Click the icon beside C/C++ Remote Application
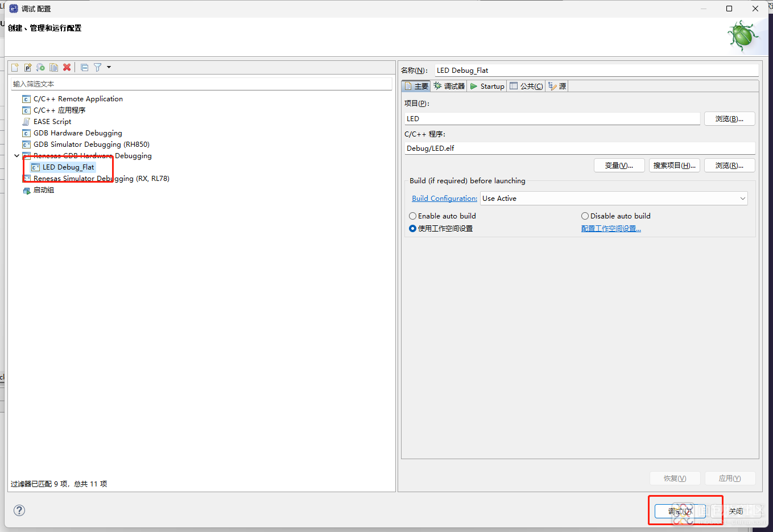 (26, 99)
